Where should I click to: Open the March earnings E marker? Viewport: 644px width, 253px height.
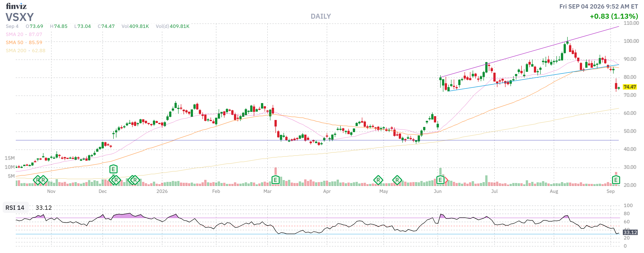click(275, 180)
